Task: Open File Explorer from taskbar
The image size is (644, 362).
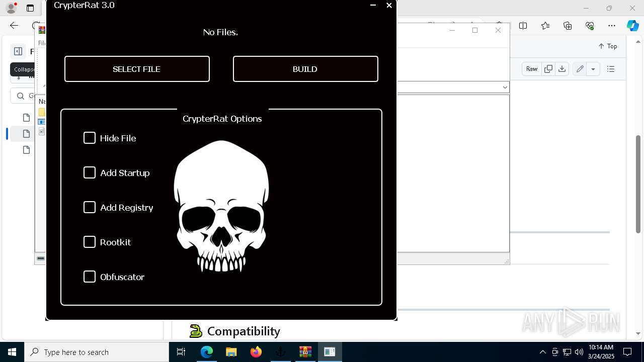Action: tap(231, 352)
